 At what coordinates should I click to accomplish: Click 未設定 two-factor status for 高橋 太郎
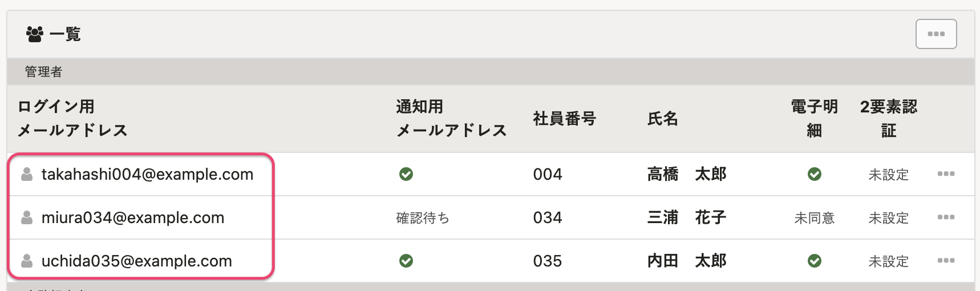click(888, 175)
